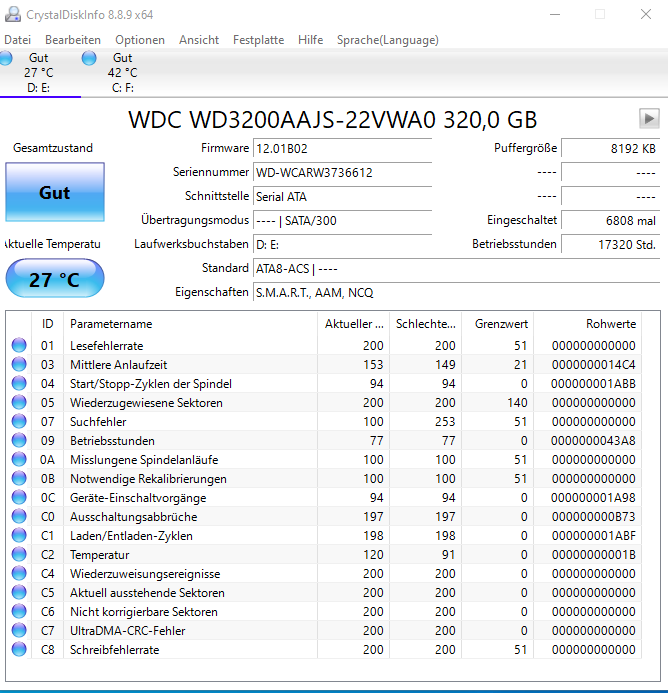Click the Parametername column header
The width and height of the screenshot is (668, 693).
[x=191, y=324]
